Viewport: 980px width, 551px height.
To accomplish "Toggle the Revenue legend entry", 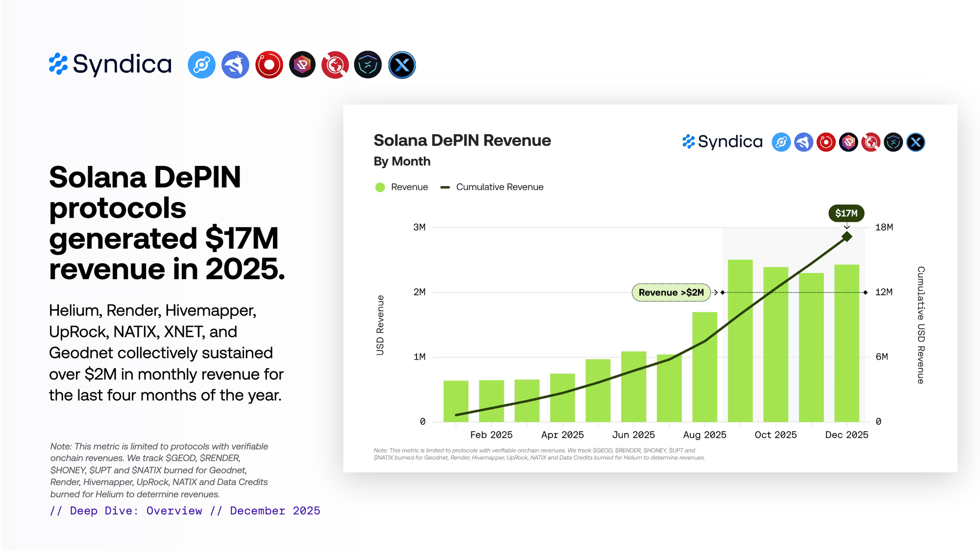I will [x=409, y=187].
